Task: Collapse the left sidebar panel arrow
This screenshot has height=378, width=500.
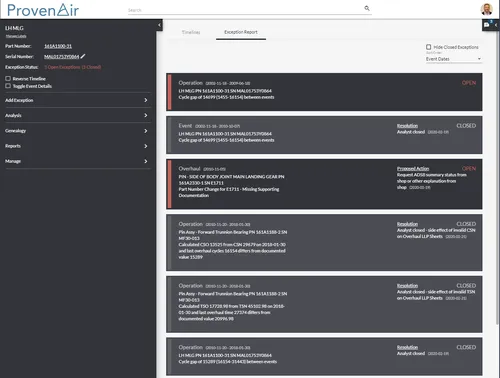Action: coord(159,25)
